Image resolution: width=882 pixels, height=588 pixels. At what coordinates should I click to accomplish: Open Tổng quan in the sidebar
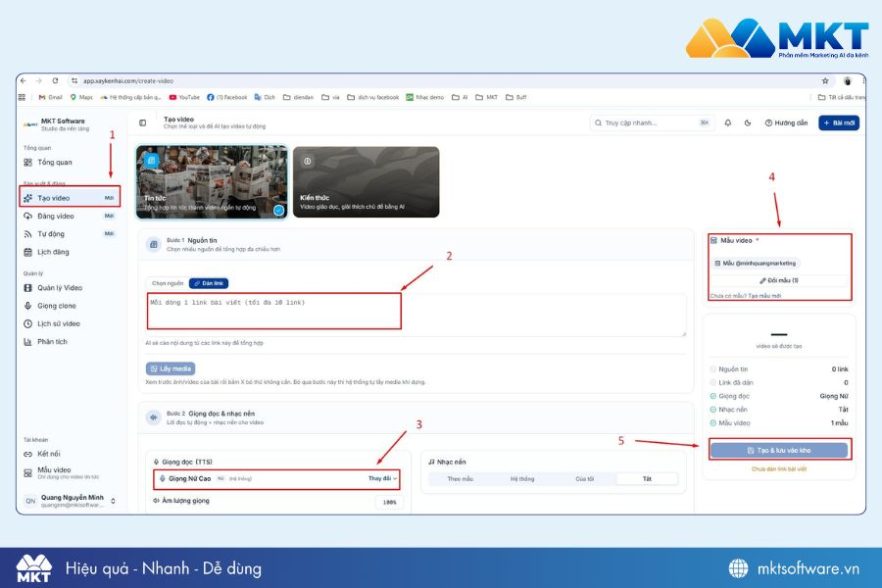[x=70, y=162]
